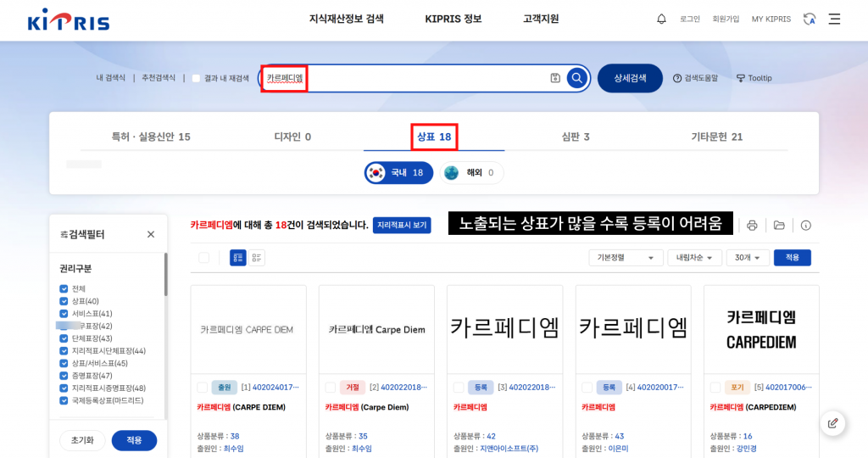Image resolution: width=868 pixels, height=458 pixels.
Task: Uncheck 서비스표(41) filter
Action: (64, 314)
